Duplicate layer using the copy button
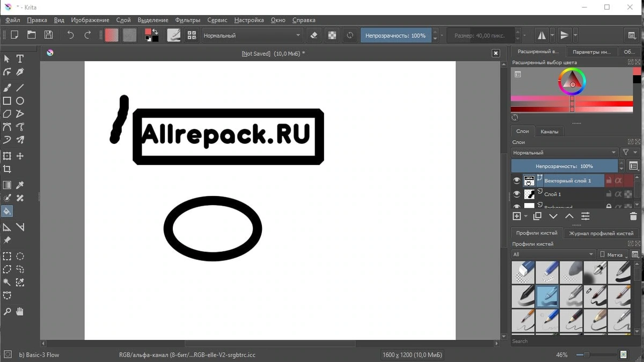 pos(537,216)
